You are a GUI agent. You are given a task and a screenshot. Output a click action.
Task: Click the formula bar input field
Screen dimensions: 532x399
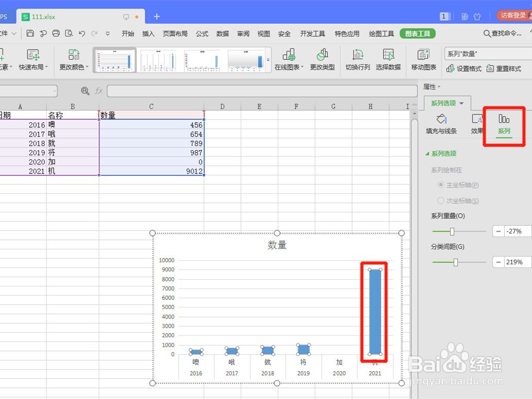tap(262, 91)
